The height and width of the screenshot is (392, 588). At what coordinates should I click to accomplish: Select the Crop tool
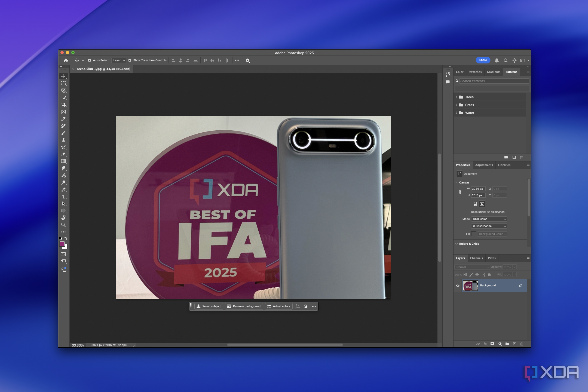(x=63, y=105)
